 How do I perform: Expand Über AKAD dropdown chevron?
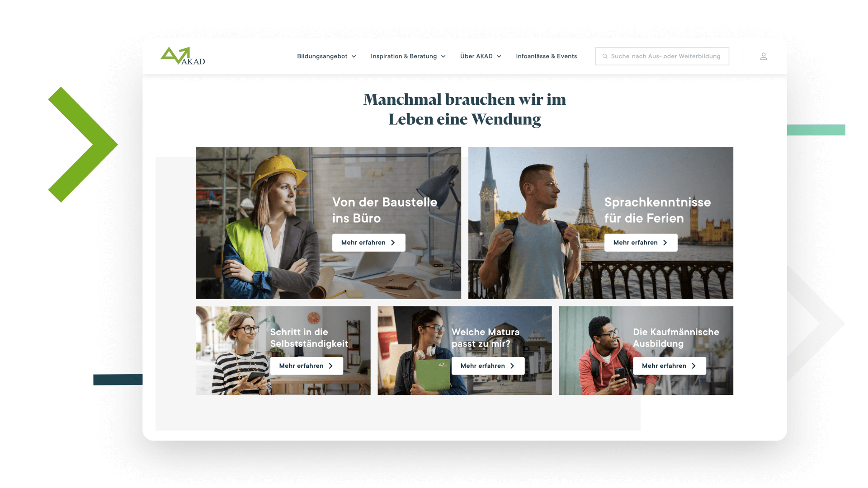tap(499, 56)
